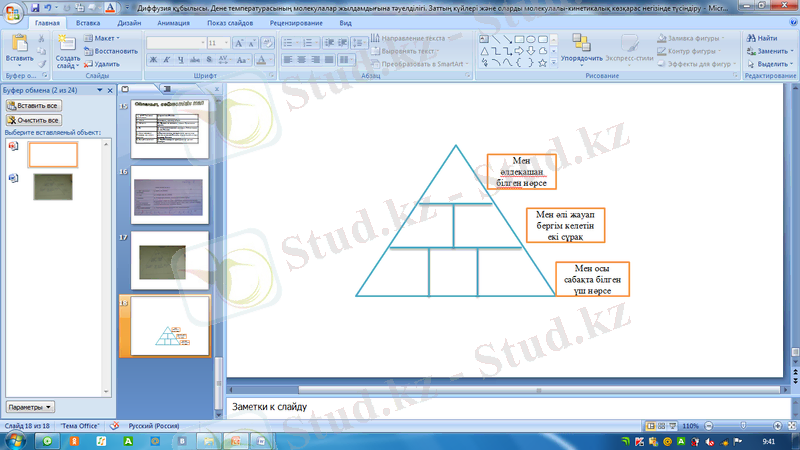Click the Paste All (Вставить все) button

[x=32, y=105]
